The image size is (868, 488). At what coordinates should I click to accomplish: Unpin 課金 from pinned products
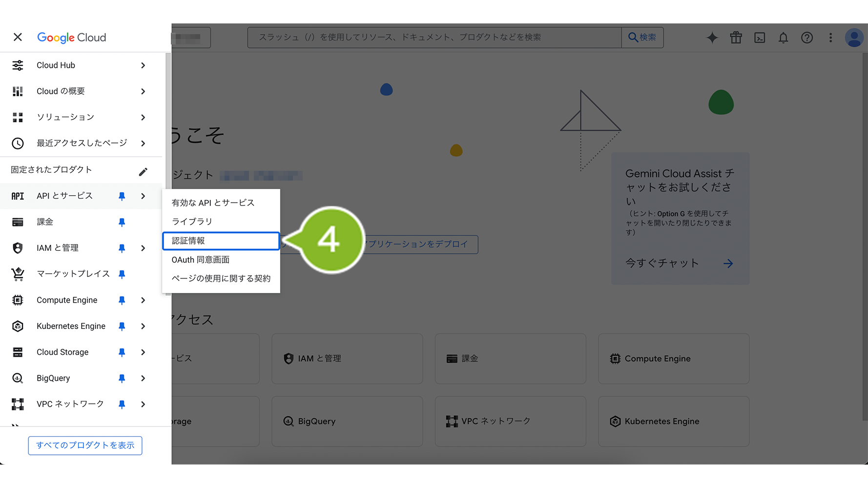(122, 222)
